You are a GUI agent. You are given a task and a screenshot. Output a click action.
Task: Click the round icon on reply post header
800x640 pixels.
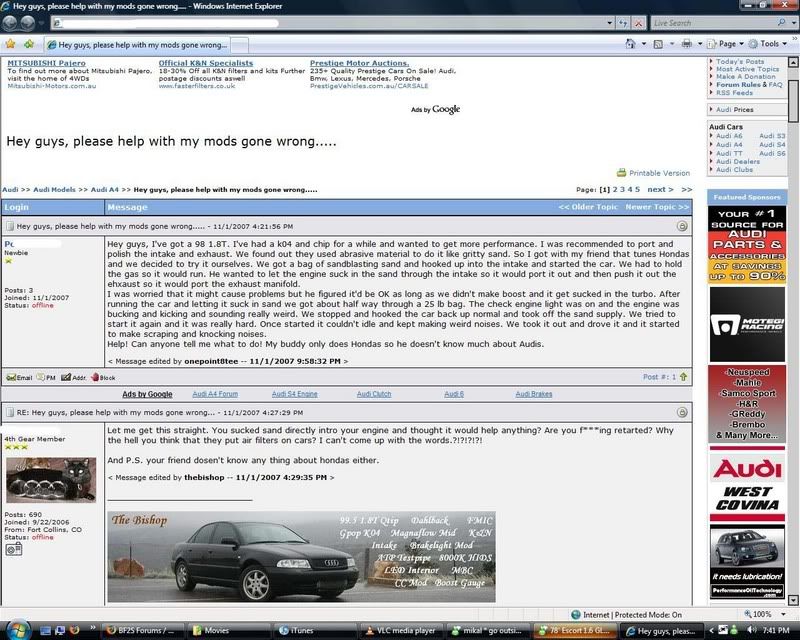[682, 412]
